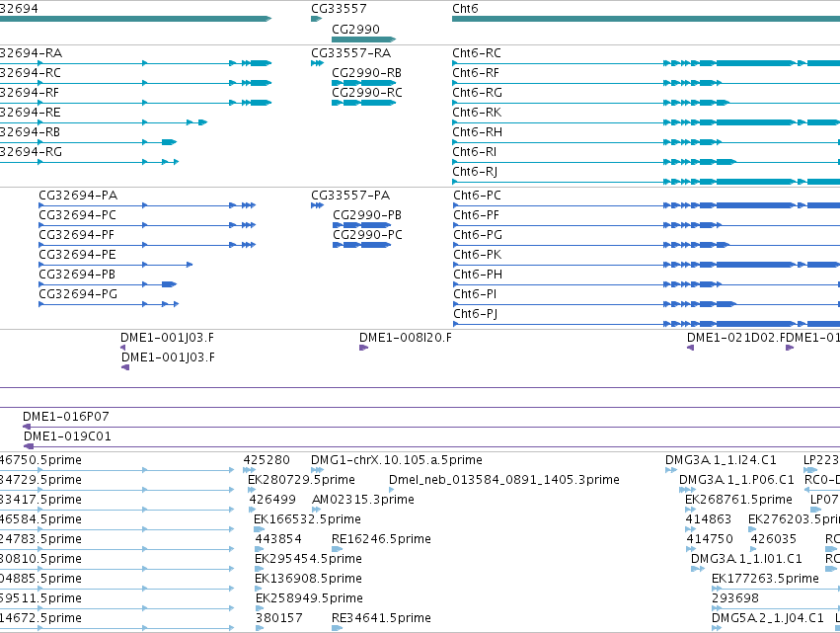Screen dimensions: 840x633
Task: Click the Cht6-PF protein label
Action: coord(476,215)
